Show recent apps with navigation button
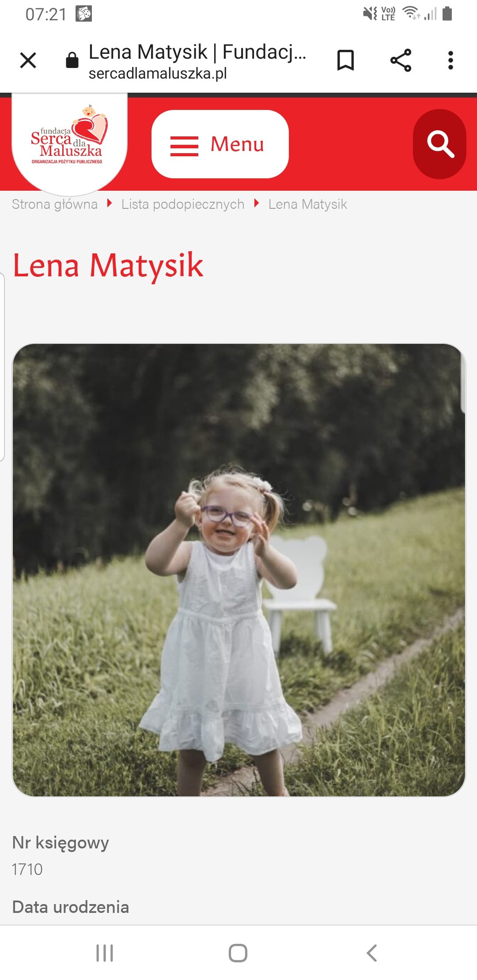This screenshot has height=980, width=477. pyautogui.click(x=105, y=953)
